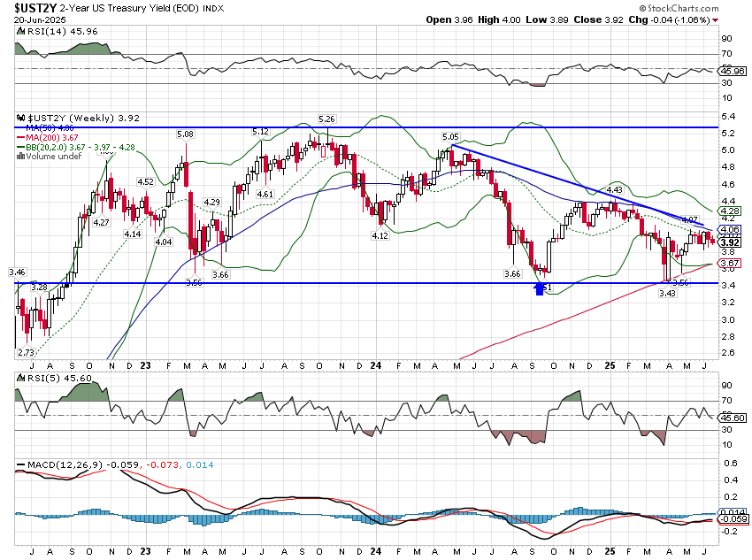The height and width of the screenshot is (560, 752).
Task: Click the 4.28 upper Bollinger band tag
Action: 730,211
